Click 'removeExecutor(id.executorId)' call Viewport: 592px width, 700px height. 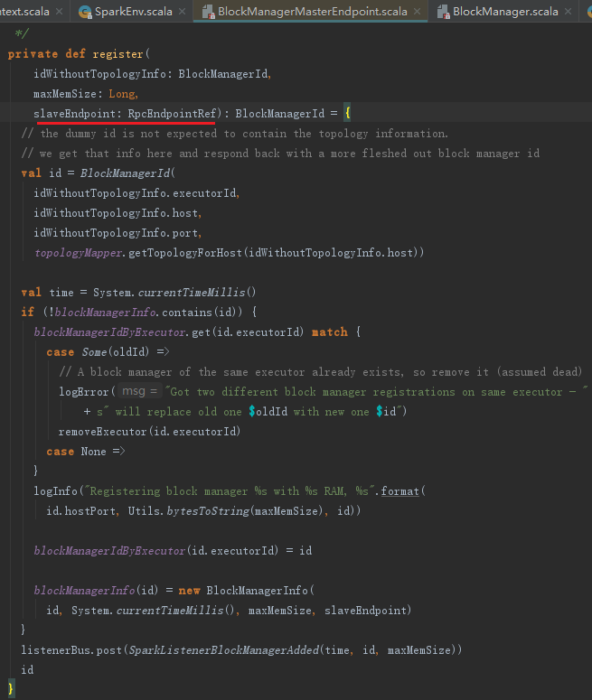(150, 432)
